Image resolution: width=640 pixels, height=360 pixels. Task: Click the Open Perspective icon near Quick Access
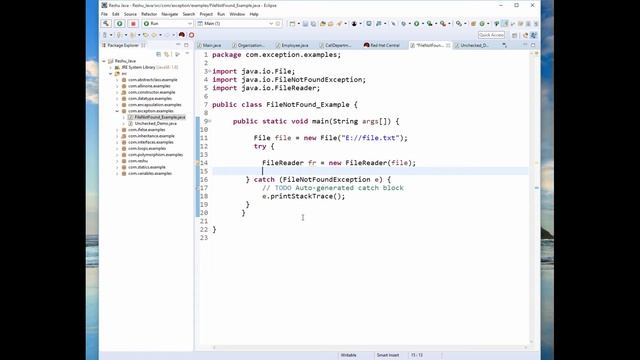click(x=515, y=35)
